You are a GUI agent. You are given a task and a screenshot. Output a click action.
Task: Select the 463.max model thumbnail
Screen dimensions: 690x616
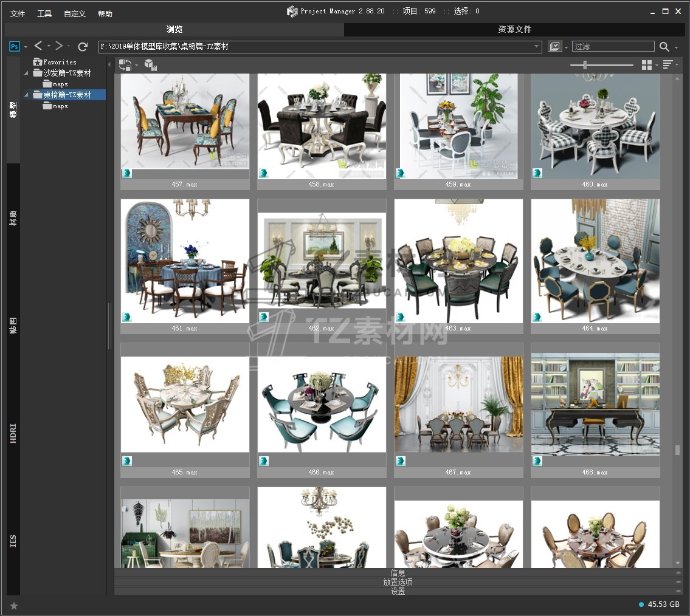(458, 261)
